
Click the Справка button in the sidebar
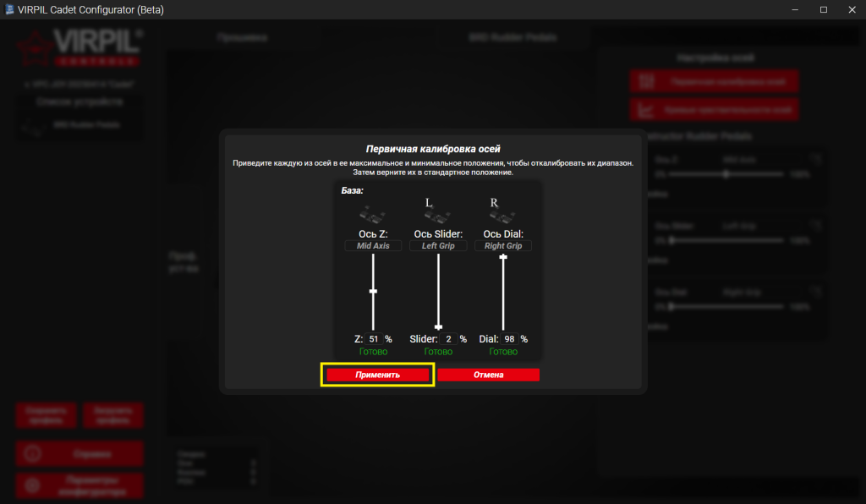point(79,454)
